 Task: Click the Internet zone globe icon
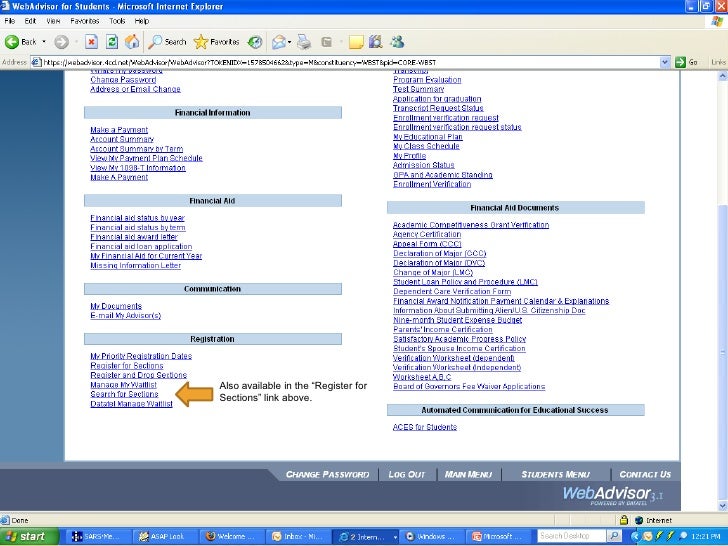pyautogui.click(x=639, y=520)
